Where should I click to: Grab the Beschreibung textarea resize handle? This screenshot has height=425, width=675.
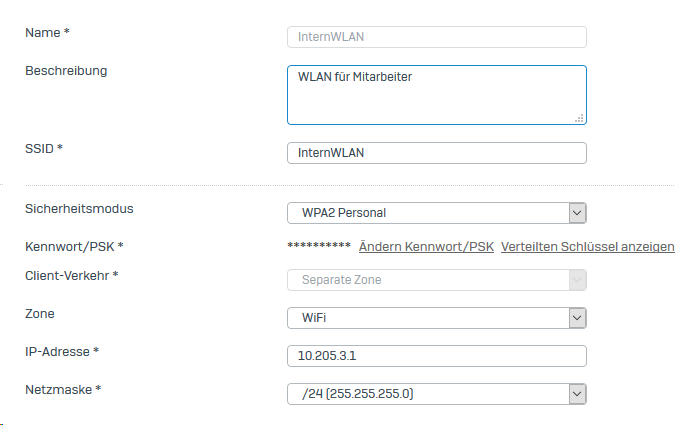click(x=580, y=118)
